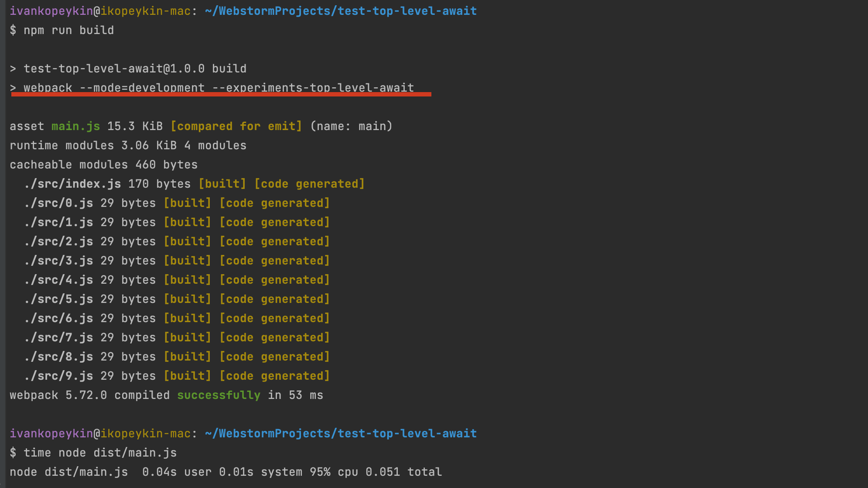Viewport: 868px width, 488px height.
Task: Click the ./src/0.js file path
Action: [58, 203]
